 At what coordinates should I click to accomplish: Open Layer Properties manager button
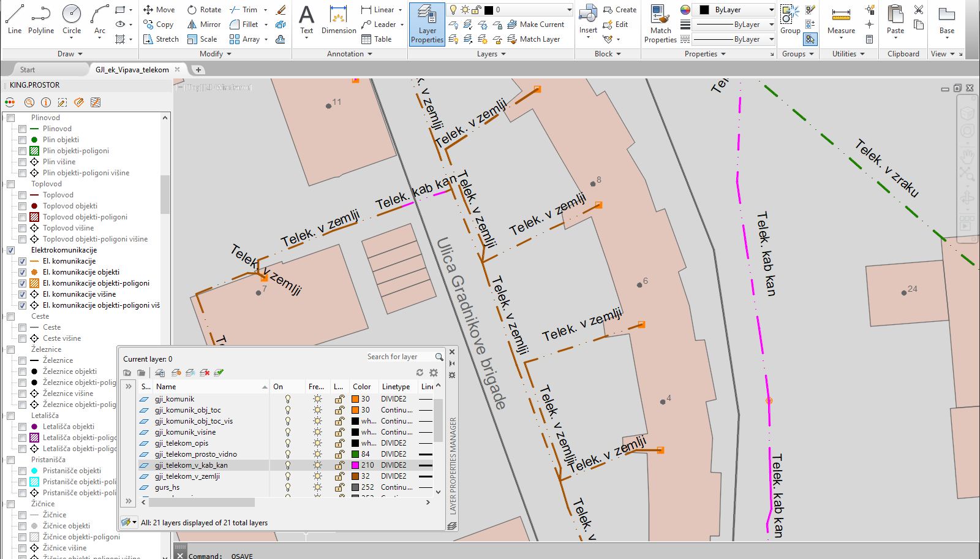pyautogui.click(x=427, y=24)
